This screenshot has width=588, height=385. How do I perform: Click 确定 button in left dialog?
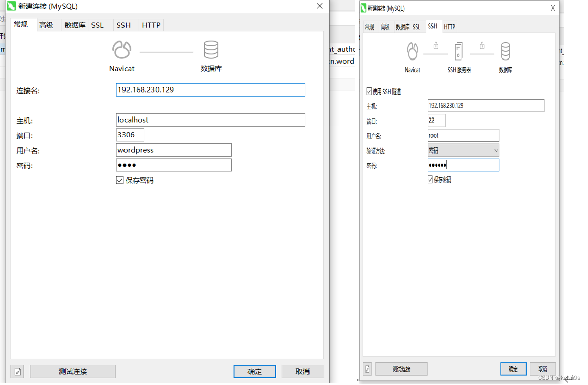255,371
